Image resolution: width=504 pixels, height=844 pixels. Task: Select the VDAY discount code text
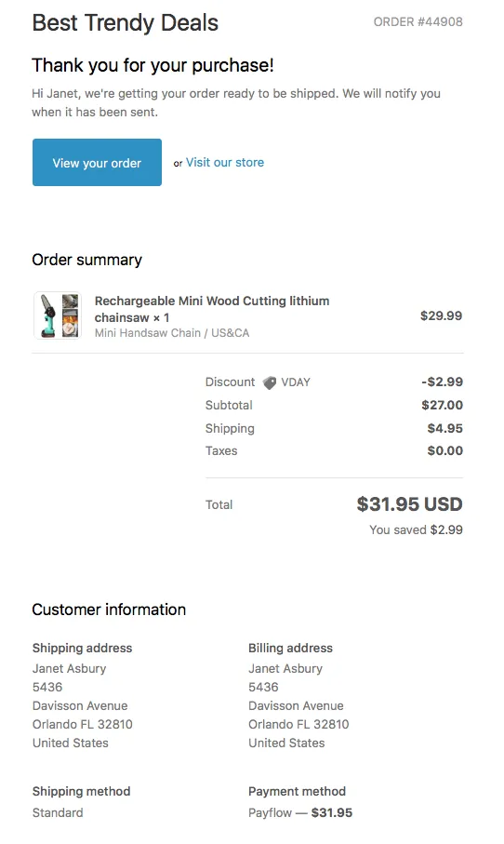(x=296, y=382)
